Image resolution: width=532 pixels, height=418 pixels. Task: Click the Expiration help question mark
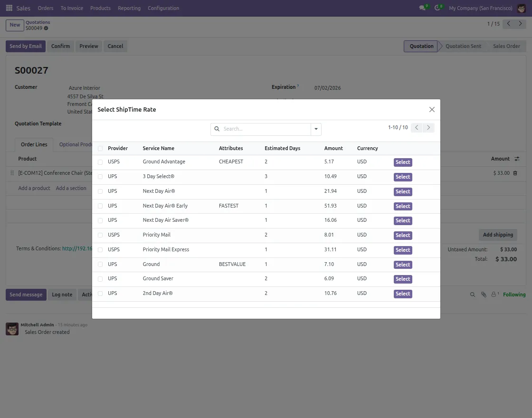coord(298,86)
